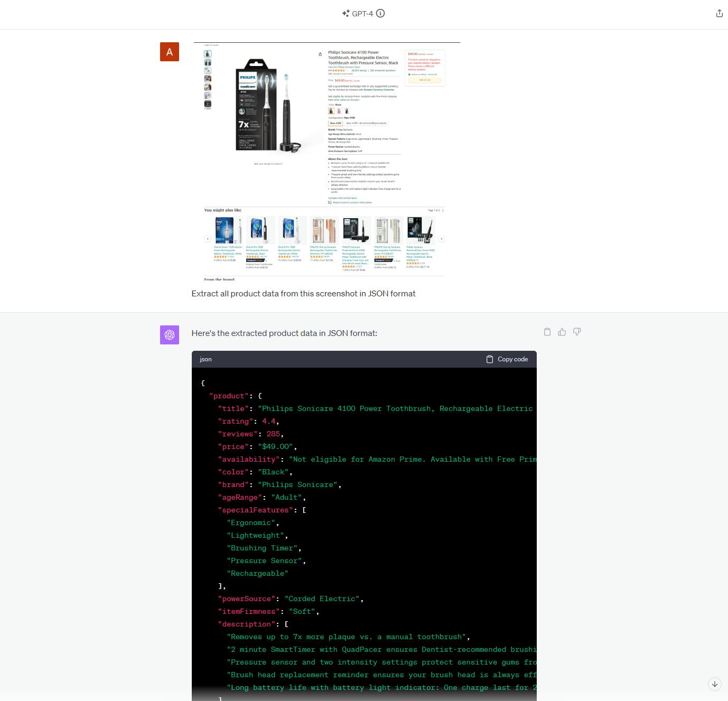Click the "title" key in code
Screen dimensions: 728x701
[234, 409]
